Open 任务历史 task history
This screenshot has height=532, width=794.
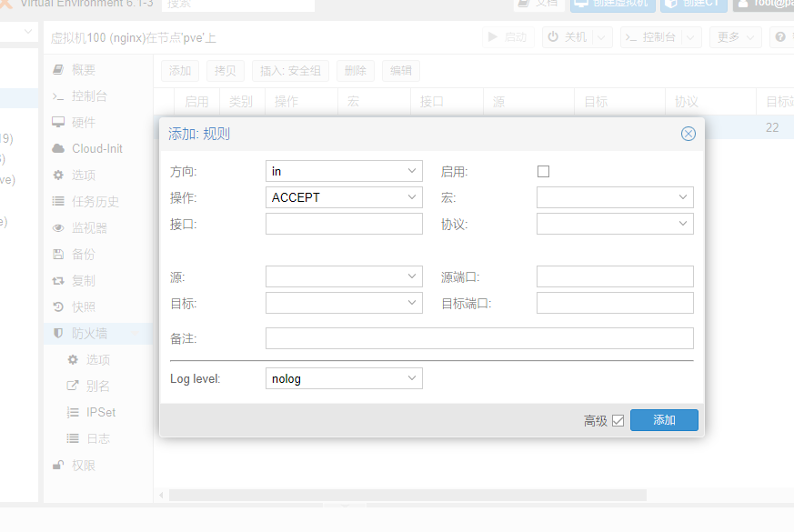point(95,202)
